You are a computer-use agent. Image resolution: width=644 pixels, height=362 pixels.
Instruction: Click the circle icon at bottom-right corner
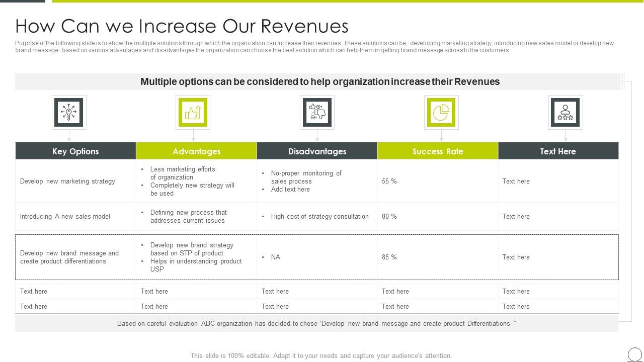(635, 354)
